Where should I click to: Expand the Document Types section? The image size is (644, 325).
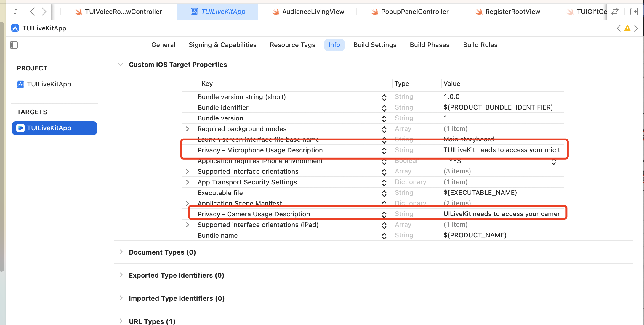[121, 252]
